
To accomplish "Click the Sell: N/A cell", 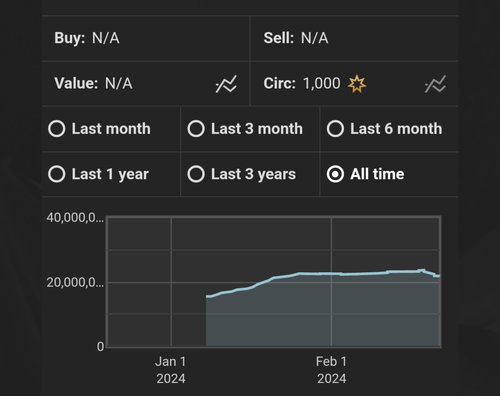I will (x=355, y=38).
